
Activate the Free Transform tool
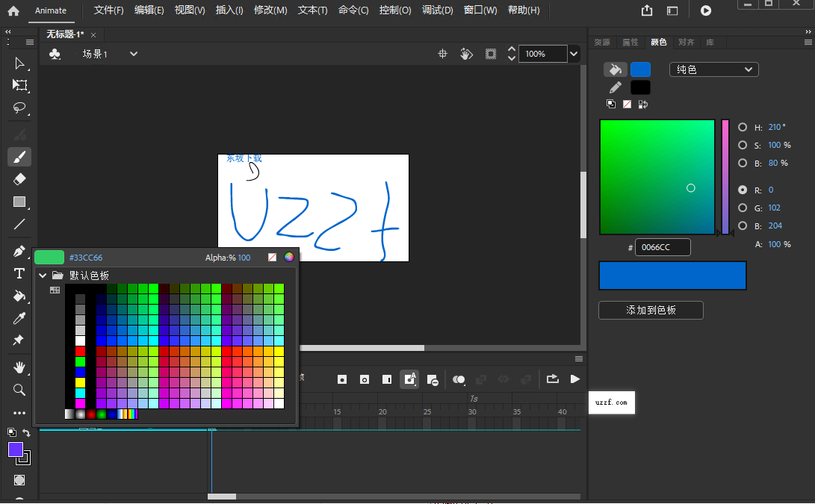point(19,86)
